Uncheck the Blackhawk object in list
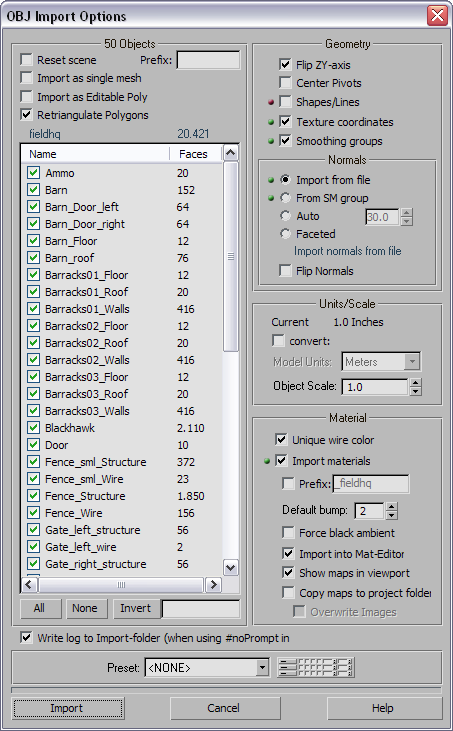 coord(33,428)
